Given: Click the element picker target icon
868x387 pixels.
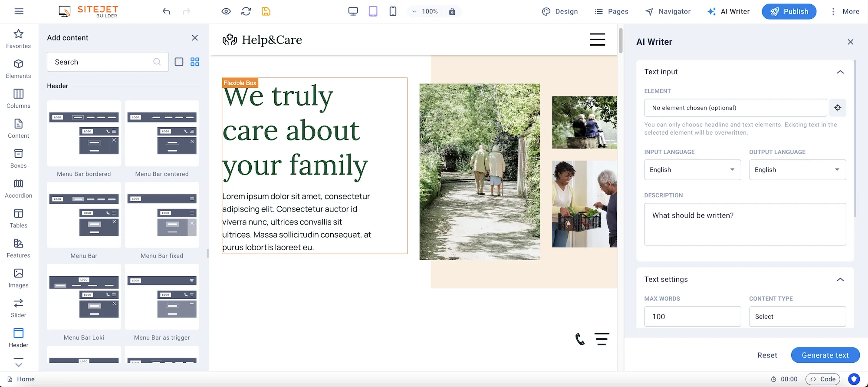Looking at the screenshot, I should coord(838,108).
